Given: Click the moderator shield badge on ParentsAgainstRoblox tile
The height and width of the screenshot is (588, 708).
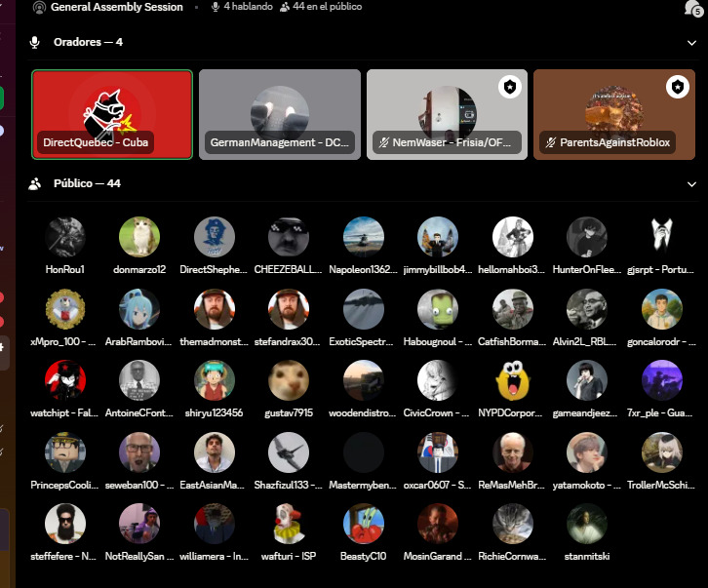Looking at the screenshot, I should (x=678, y=87).
